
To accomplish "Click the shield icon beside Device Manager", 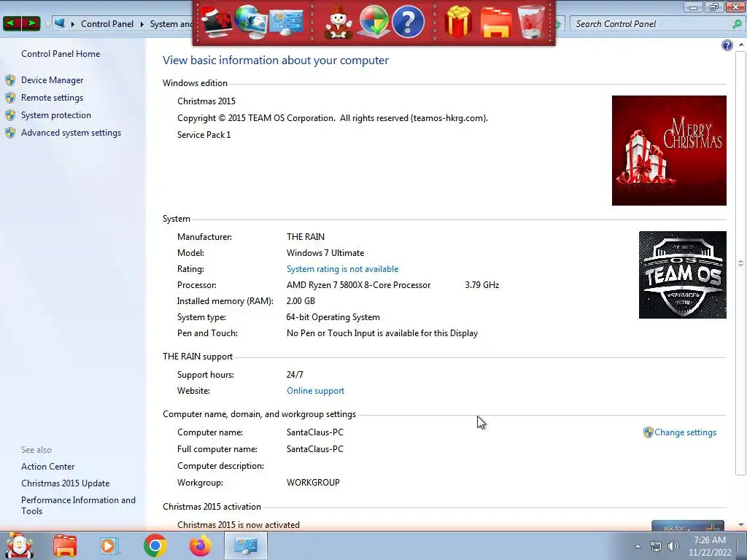I will pyautogui.click(x=10, y=80).
